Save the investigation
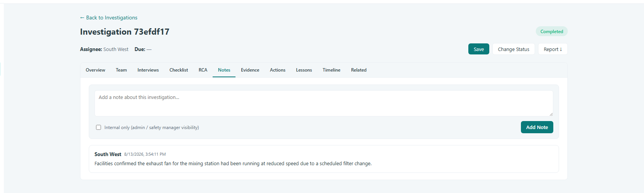This screenshot has width=644, height=193. [x=479, y=49]
